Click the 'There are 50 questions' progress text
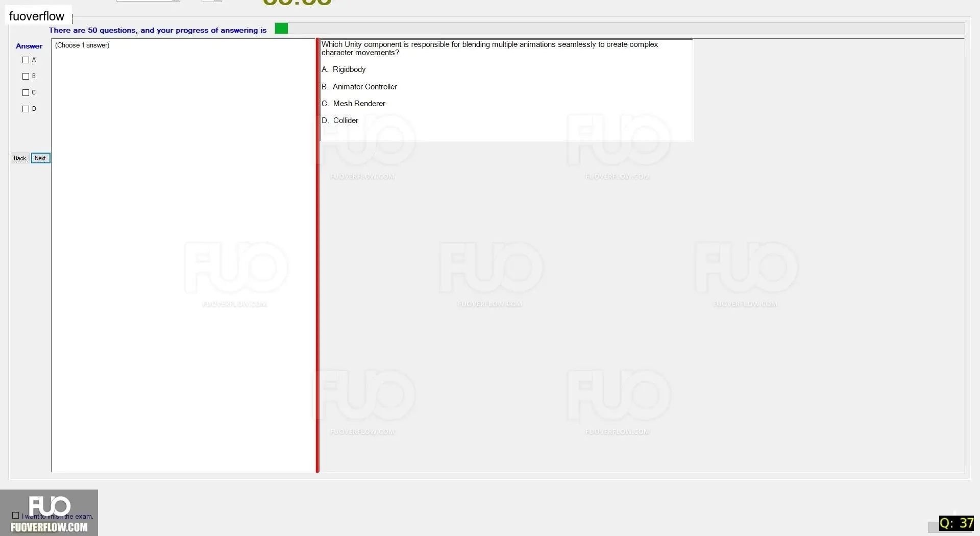 (158, 30)
